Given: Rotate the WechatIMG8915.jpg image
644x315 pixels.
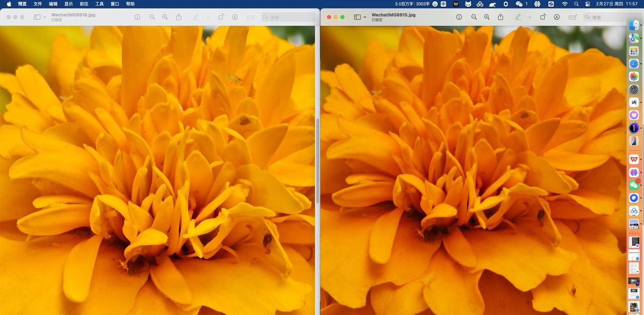Looking at the screenshot, I should click(x=543, y=17).
